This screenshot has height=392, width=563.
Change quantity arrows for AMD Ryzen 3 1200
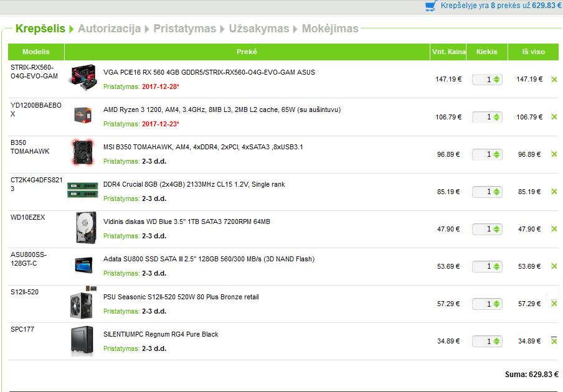496,117
